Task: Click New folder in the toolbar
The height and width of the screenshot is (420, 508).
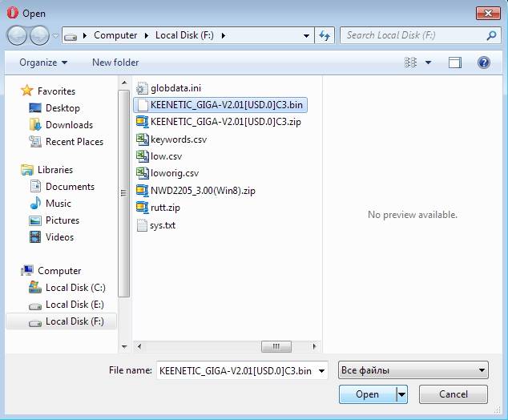Action: click(115, 63)
